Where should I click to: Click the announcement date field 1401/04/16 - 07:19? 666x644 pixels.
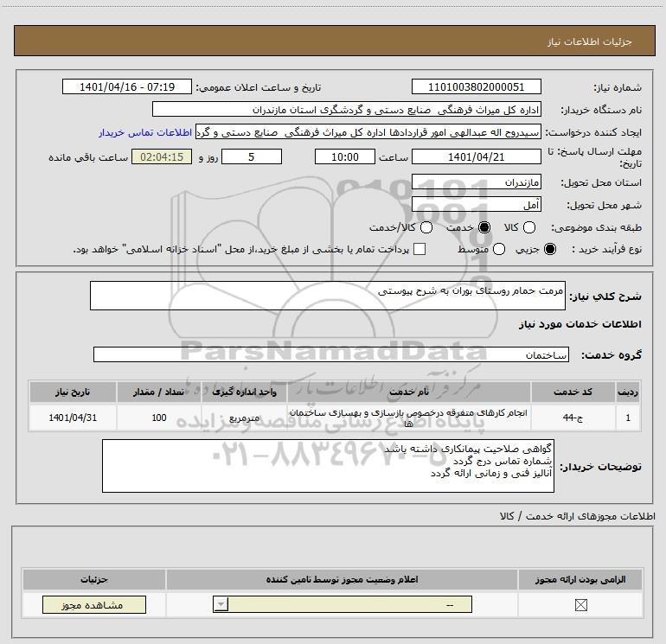(x=127, y=86)
